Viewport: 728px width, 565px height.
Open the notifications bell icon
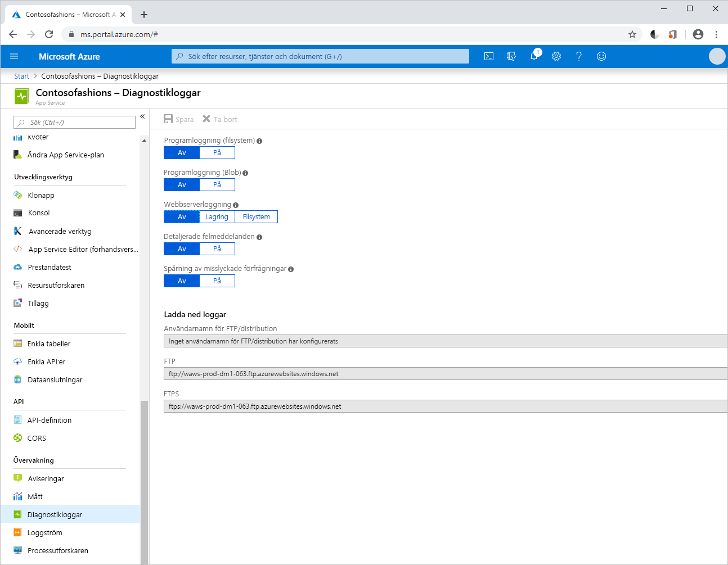click(534, 56)
